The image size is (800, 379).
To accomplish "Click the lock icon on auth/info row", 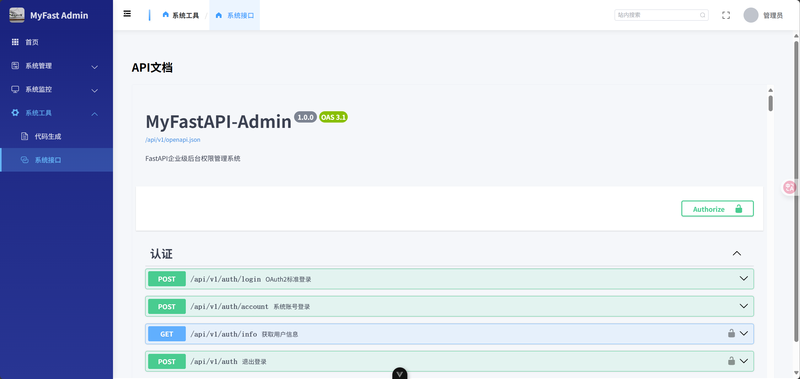I will [731, 334].
